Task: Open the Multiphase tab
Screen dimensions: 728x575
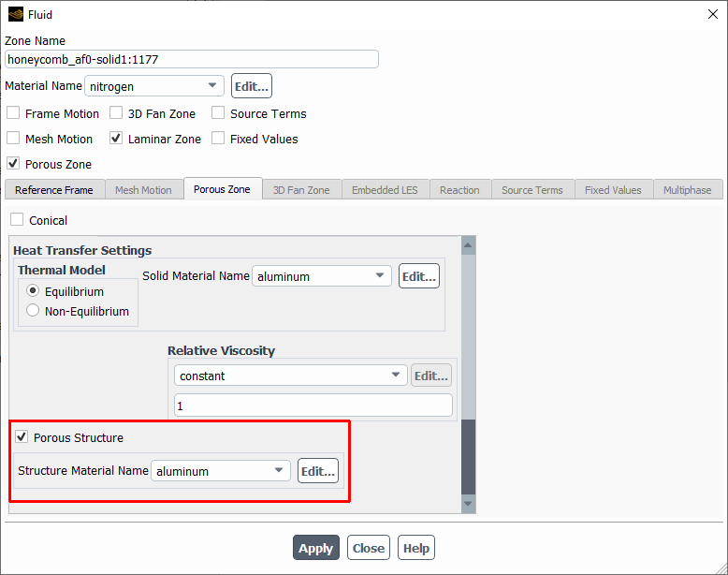Action: [687, 190]
